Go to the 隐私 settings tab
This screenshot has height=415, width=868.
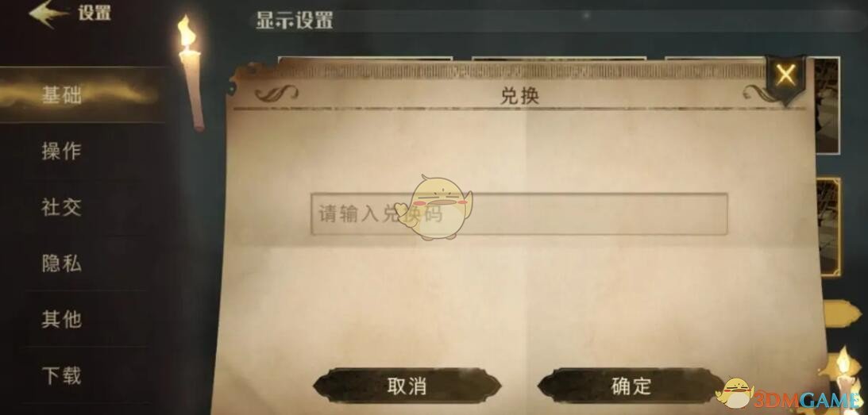click(61, 263)
